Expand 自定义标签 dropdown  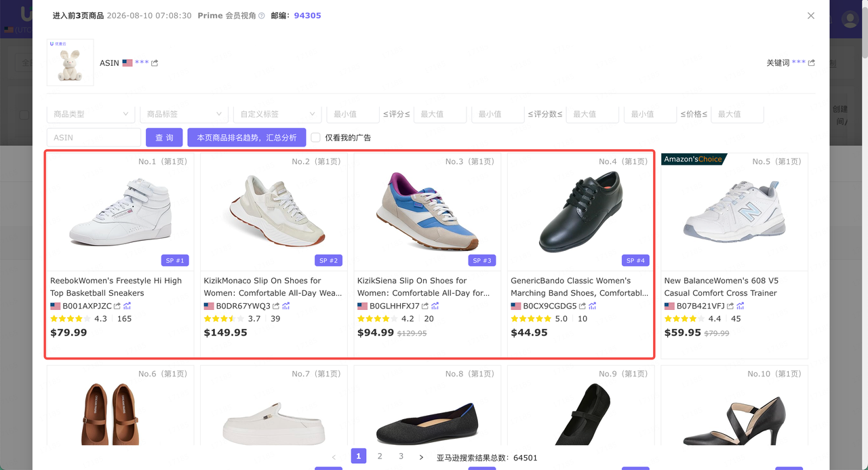277,114
